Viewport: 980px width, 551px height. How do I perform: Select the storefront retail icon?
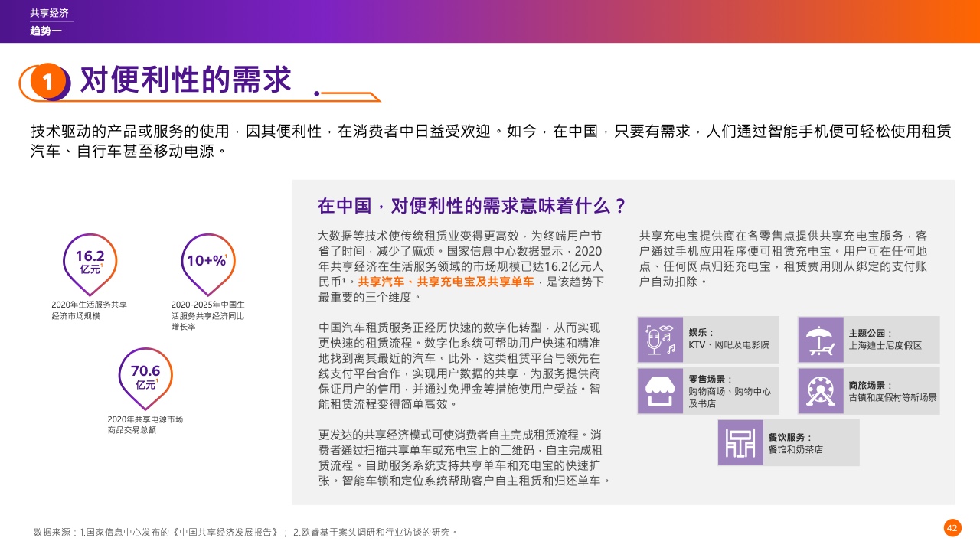click(660, 390)
